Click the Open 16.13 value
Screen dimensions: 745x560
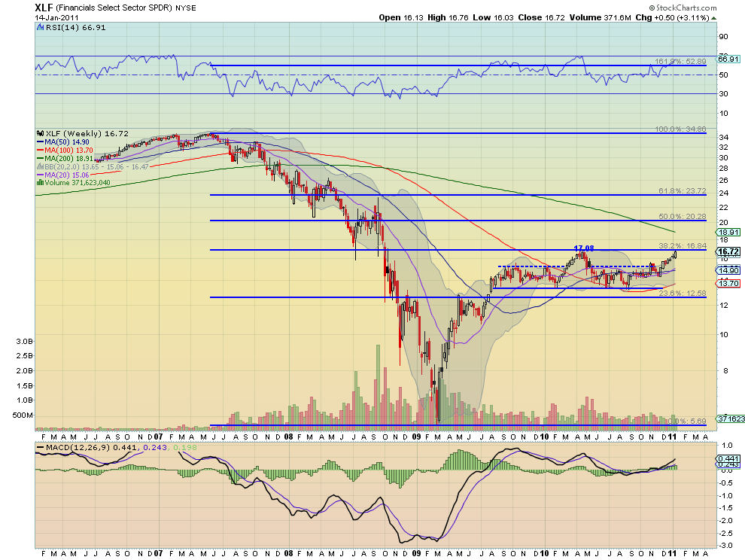[401, 17]
